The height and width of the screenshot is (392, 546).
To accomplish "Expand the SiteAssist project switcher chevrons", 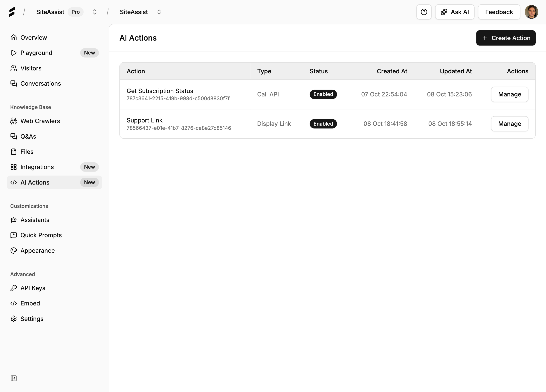I will click(159, 12).
